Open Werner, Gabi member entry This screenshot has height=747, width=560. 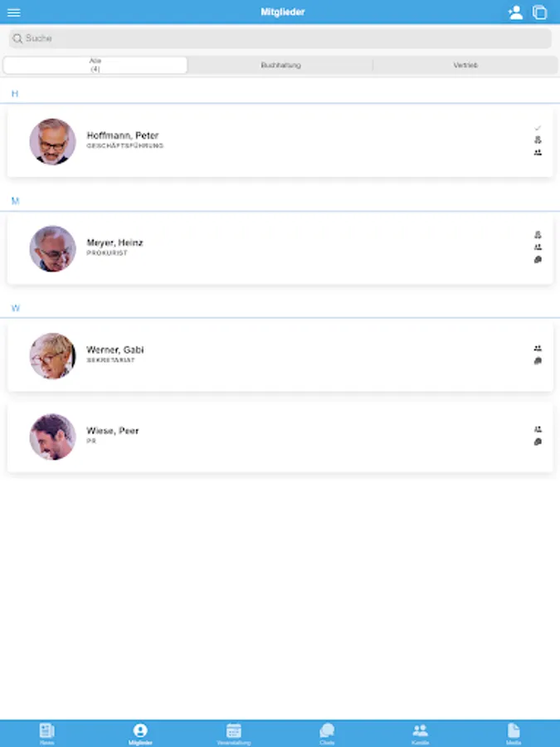[280, 356]
